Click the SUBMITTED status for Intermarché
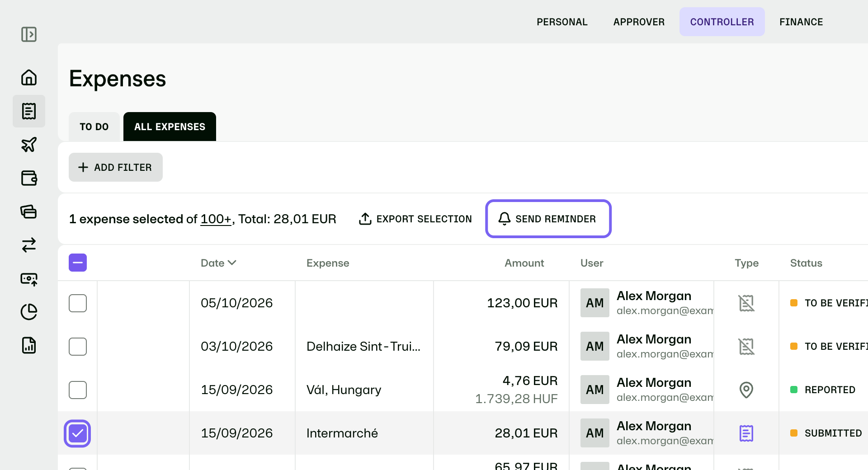 (x=826, y=433)
